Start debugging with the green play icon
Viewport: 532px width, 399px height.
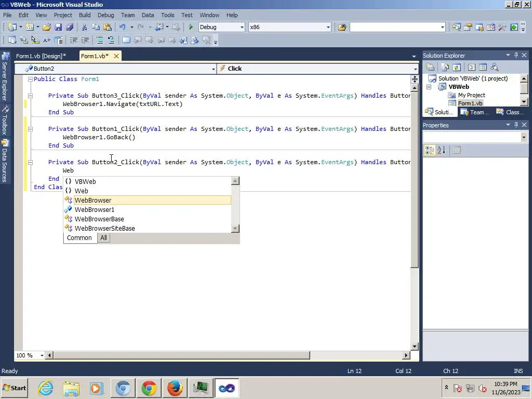(191, 27)
